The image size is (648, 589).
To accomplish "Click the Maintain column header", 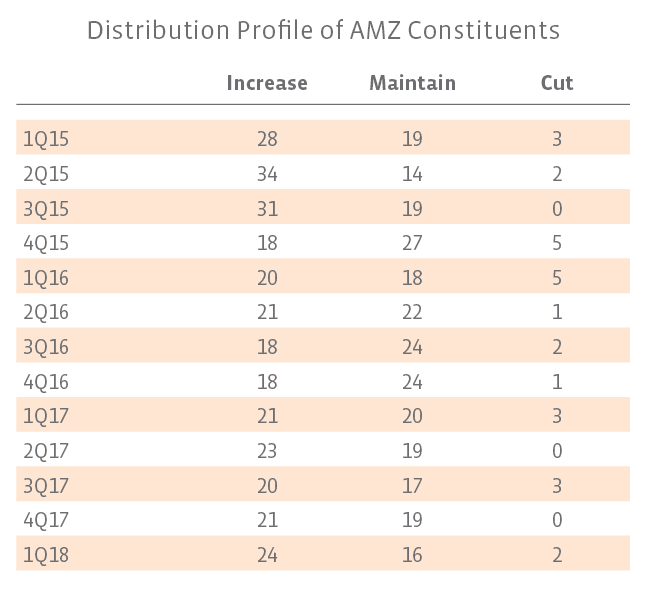I will click(412, 82).
